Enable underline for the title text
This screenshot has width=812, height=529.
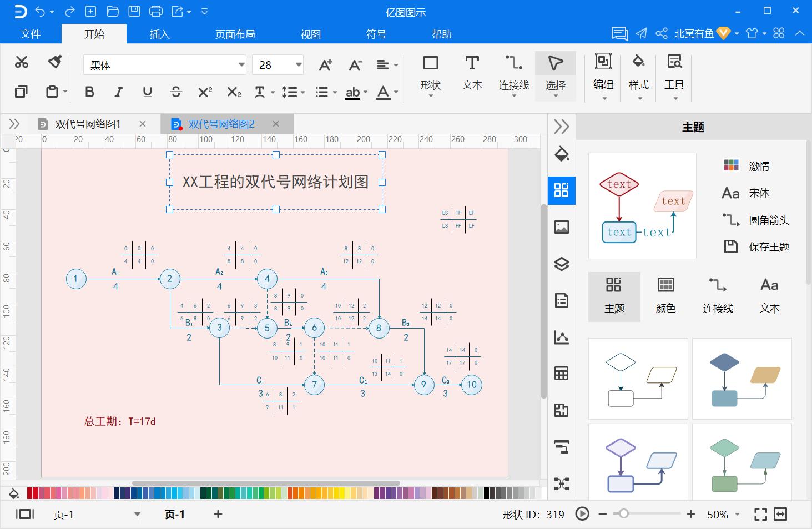click(x=147, y=92)
